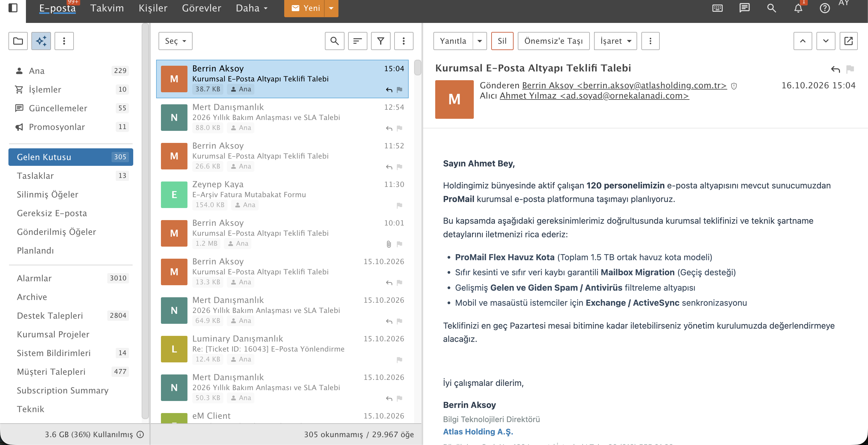This screenshot has width=868, height=445.
Task: Open the reading pane more actions menu
Action: coord(650,41)
